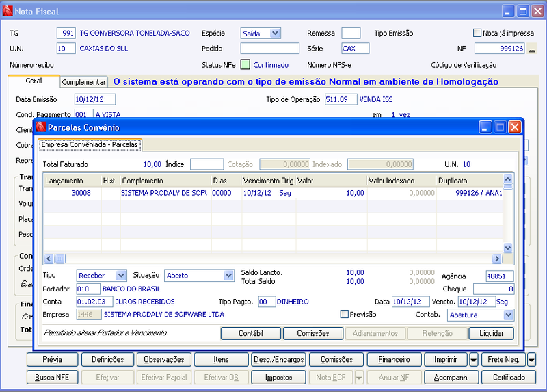
Task: Click the Acompanh. button
Action: tap(451, 378)
